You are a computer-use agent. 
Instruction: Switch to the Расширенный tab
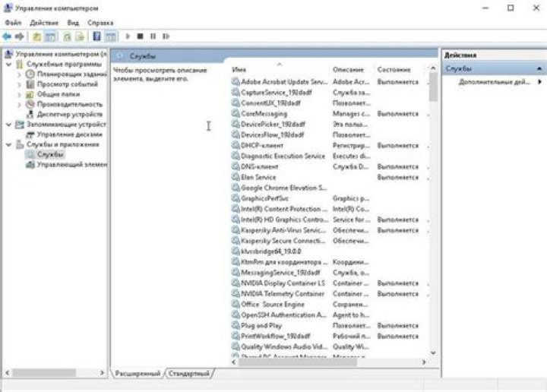pyautogui.click(x=138, y=374)
